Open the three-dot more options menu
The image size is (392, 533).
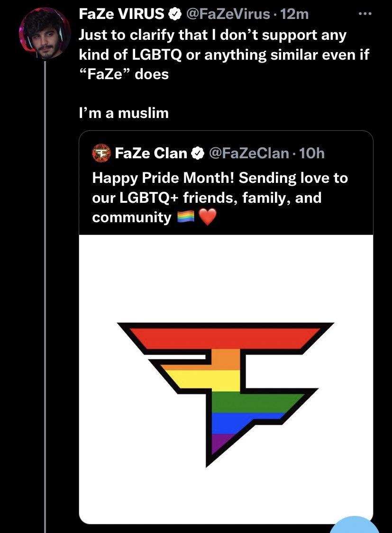[x=365, y=14]
